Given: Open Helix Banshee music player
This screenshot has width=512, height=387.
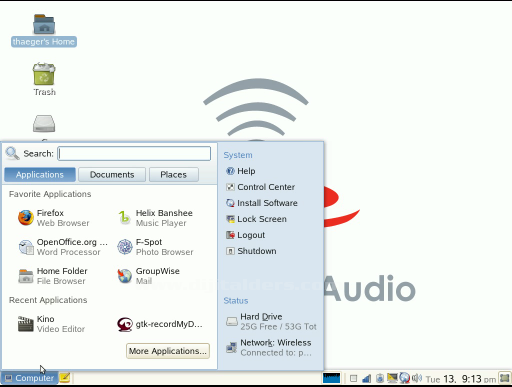Looking at the screenshot, I should click(x=155, y=218).
